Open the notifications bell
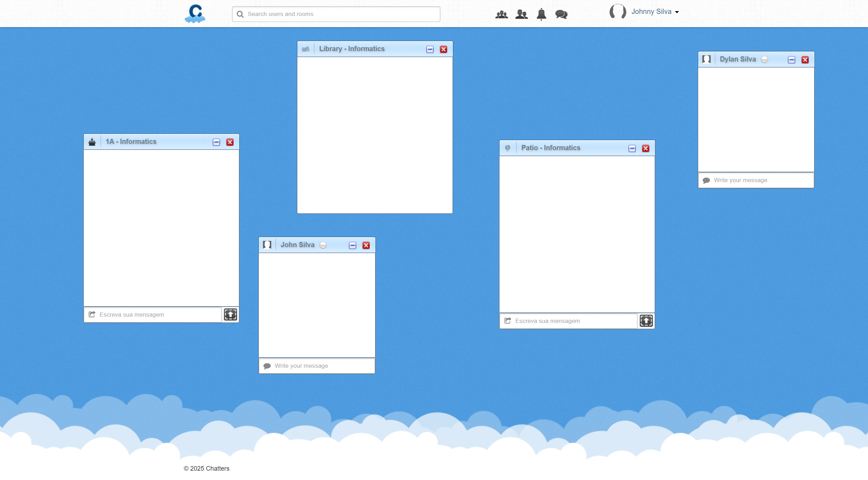 click(541, 14)
